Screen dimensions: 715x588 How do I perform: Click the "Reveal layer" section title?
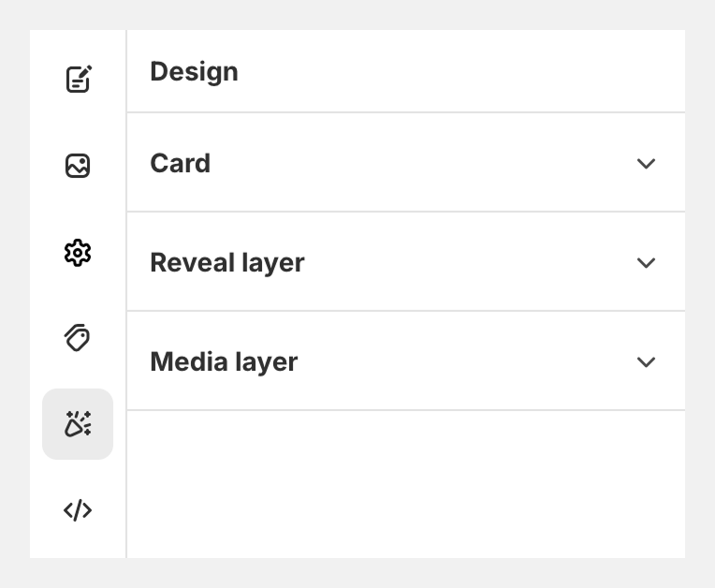(226, 262)
